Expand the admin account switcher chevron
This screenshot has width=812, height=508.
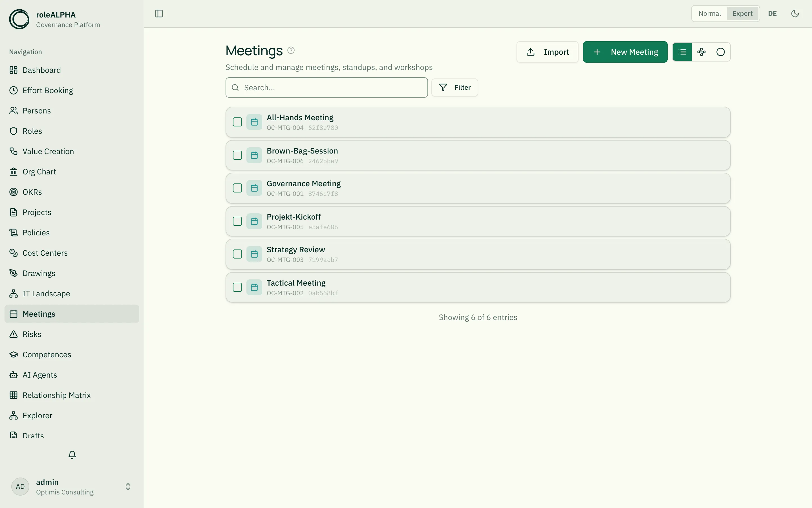pyautogui.click(x=128, y=487)
